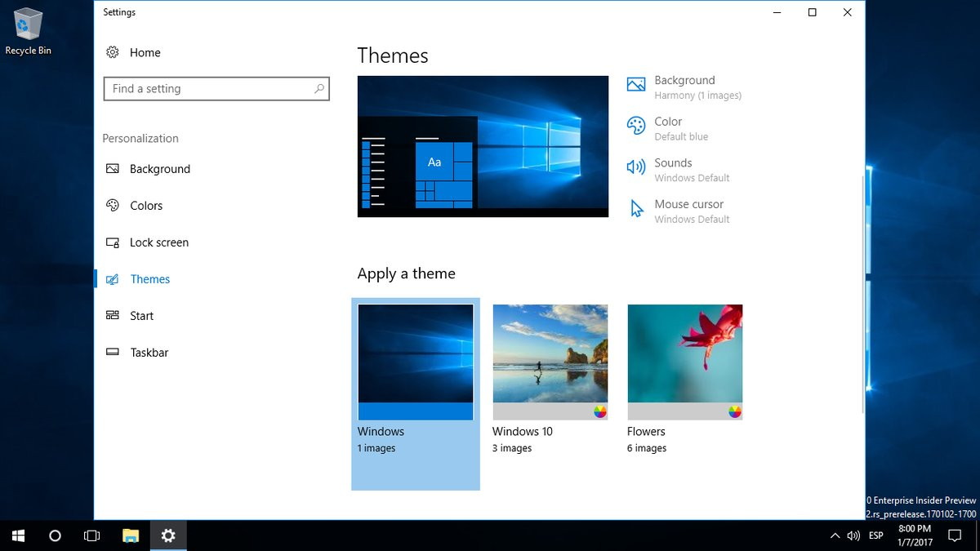This screenshot has width=980, height=551.
Task: Open File Explorer from taskbar
Action: [x=130, y=535]
